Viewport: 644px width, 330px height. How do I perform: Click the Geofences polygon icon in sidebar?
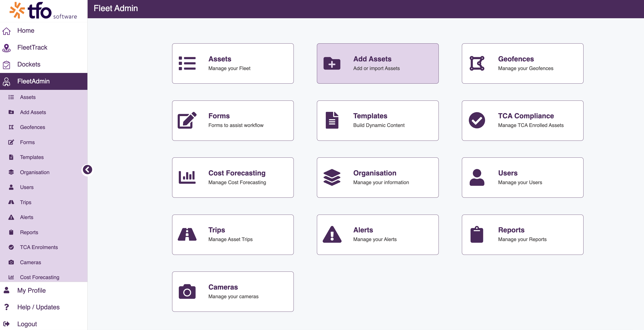click(11, 127)
